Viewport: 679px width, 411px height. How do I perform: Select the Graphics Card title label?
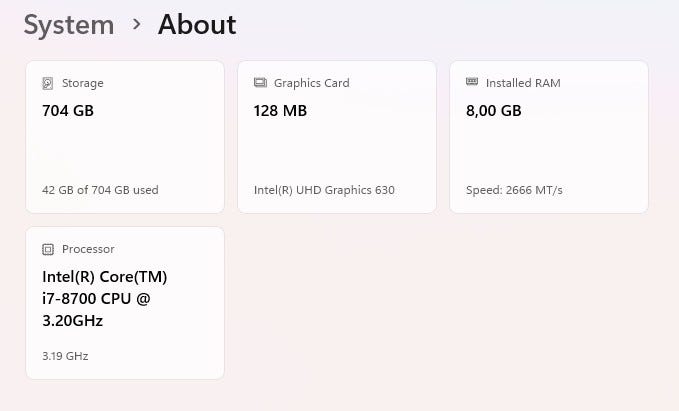pyautogui.click(x=311, y=83)
